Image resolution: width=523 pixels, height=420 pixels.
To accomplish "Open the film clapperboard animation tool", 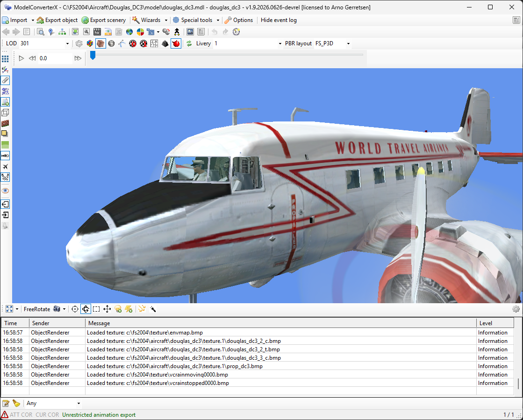I will pyautogui.click(x=97, y=32).
